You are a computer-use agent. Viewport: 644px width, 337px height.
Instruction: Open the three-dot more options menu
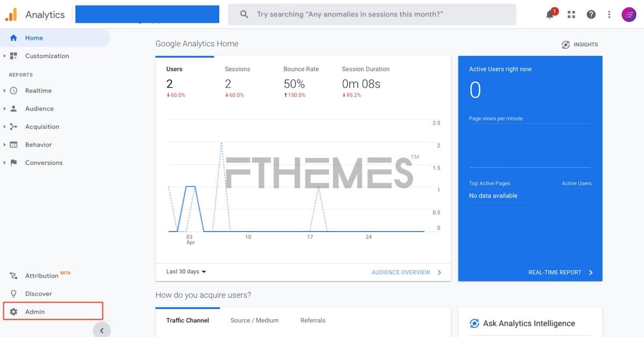pyautogui.click(x=609, y=14)
